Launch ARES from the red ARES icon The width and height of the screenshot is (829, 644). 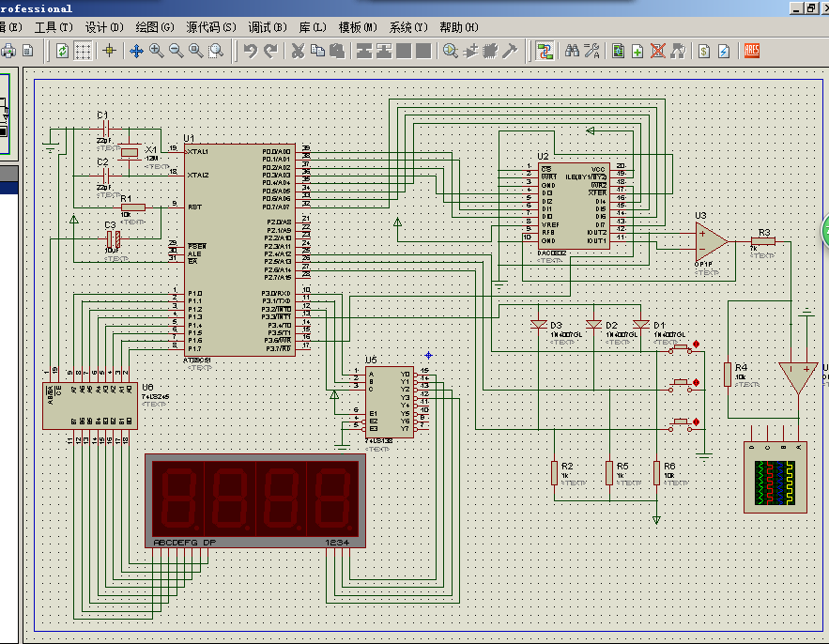tap(751, 51)
